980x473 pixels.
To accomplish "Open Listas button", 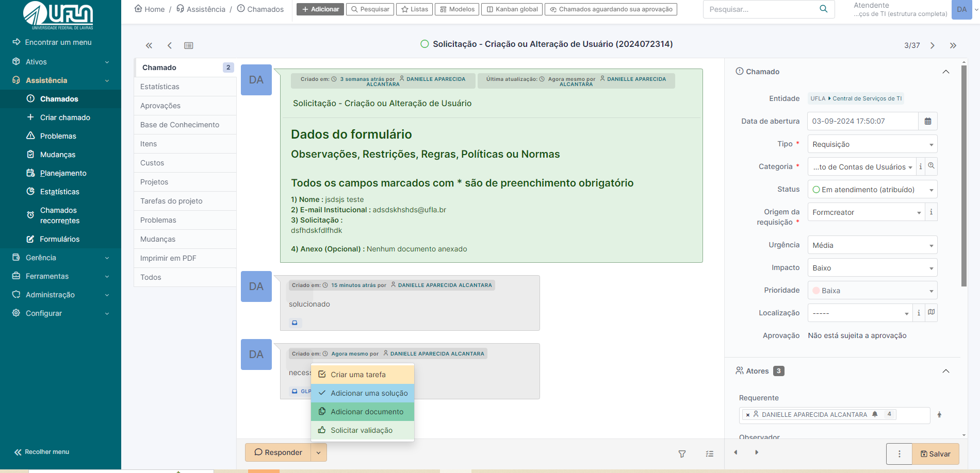I will [415, 9].
